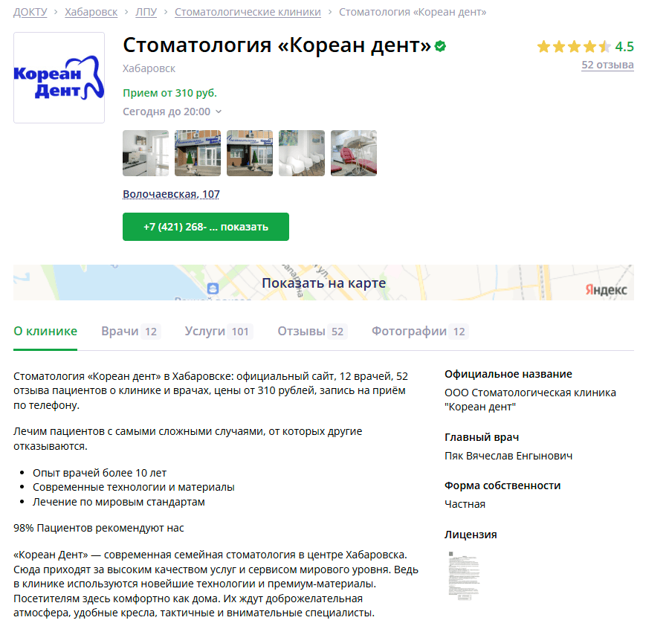The image size is (672, 626).
Task: Click the Кореан Дент clinic logo
Action: click(x=59, y=78)
